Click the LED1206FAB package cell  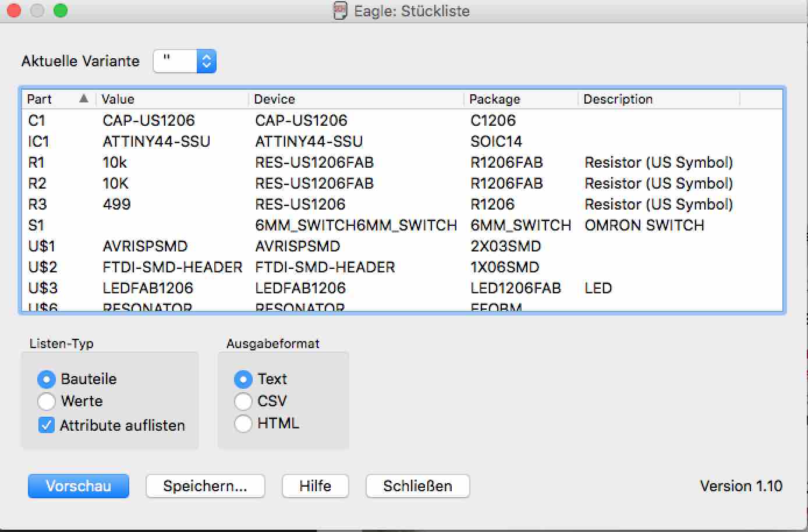[x=516, y=288]
